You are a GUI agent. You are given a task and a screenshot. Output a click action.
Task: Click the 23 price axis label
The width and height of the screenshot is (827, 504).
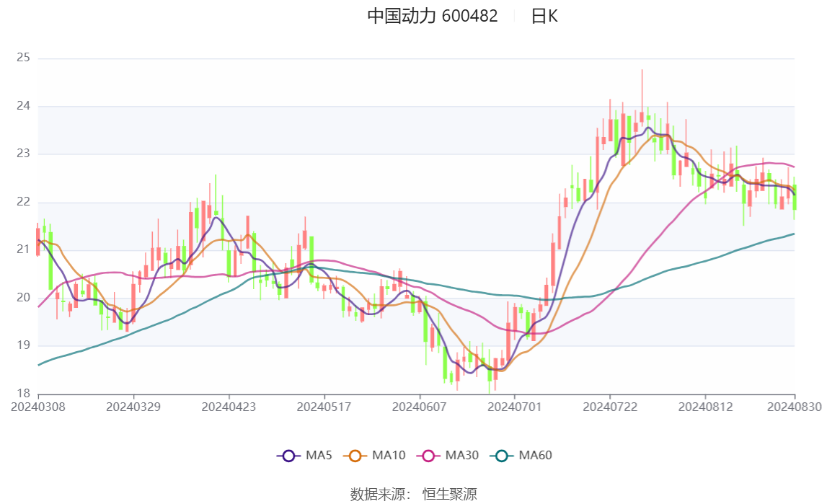[23, 154]
